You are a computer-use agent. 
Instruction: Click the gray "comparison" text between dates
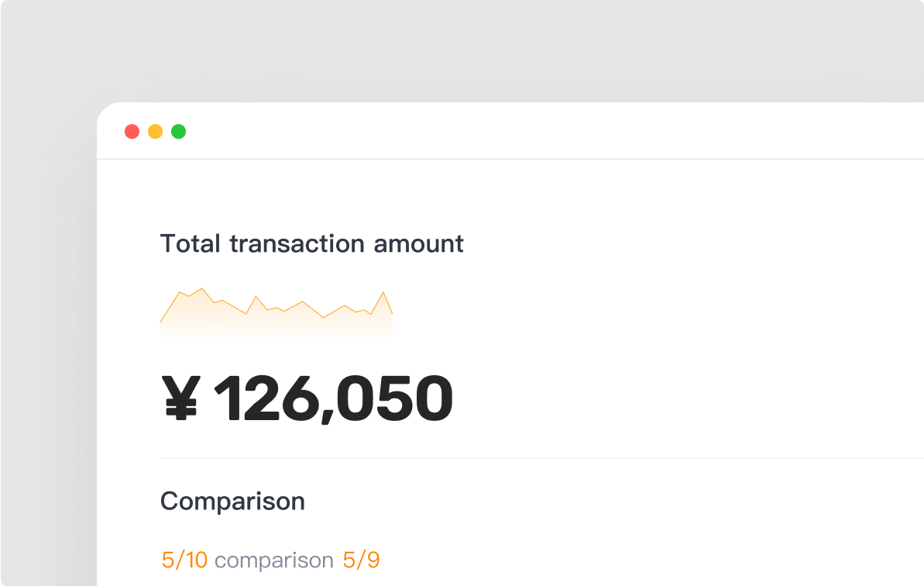(x=274, y=560)
